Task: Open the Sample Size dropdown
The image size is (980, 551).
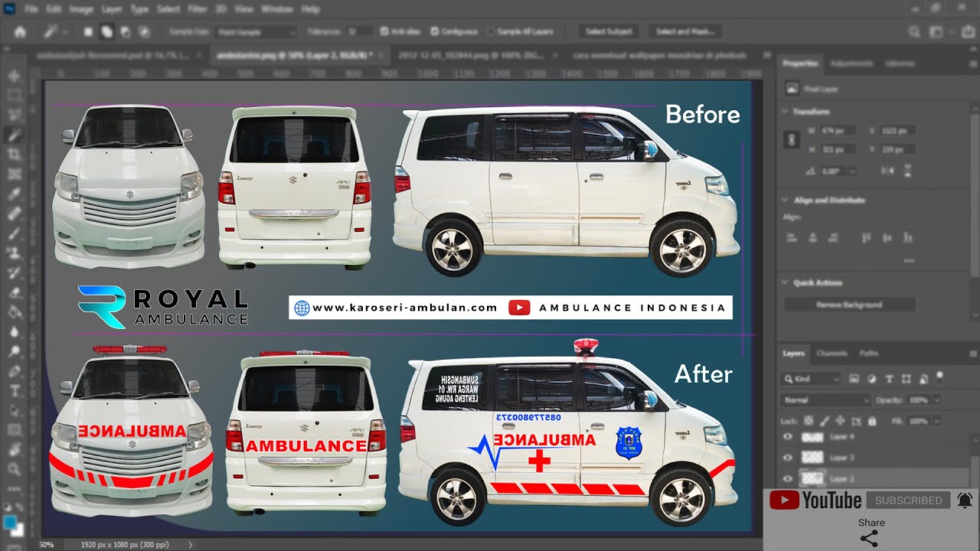Action: pos(255,32)
